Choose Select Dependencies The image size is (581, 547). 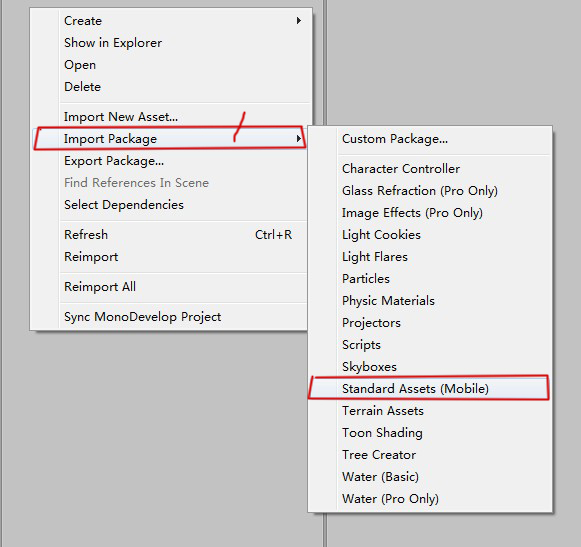pyautogui.click(x=124, y=205)
